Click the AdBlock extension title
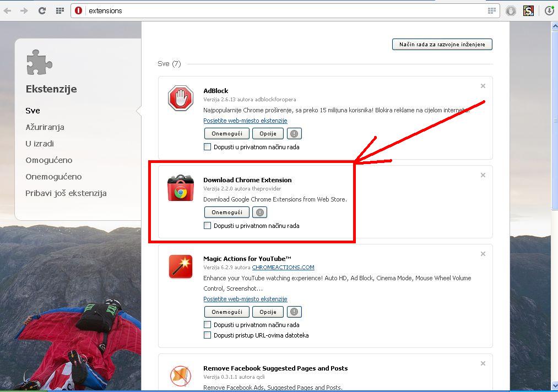 click(x=216, y=91)
